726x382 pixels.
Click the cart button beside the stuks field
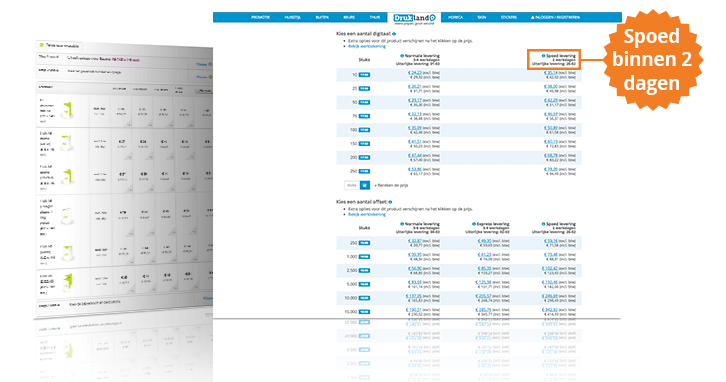(364, 185)
